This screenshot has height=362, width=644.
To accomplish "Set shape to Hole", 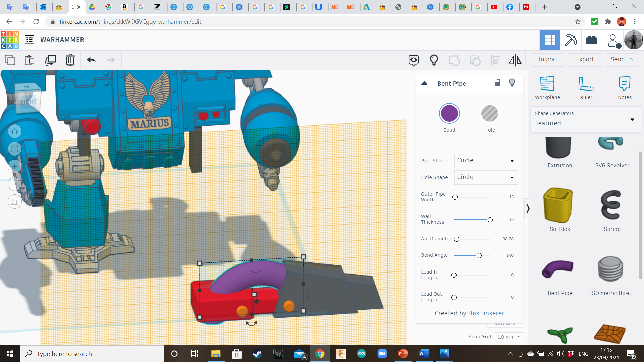I will [489, 114].
